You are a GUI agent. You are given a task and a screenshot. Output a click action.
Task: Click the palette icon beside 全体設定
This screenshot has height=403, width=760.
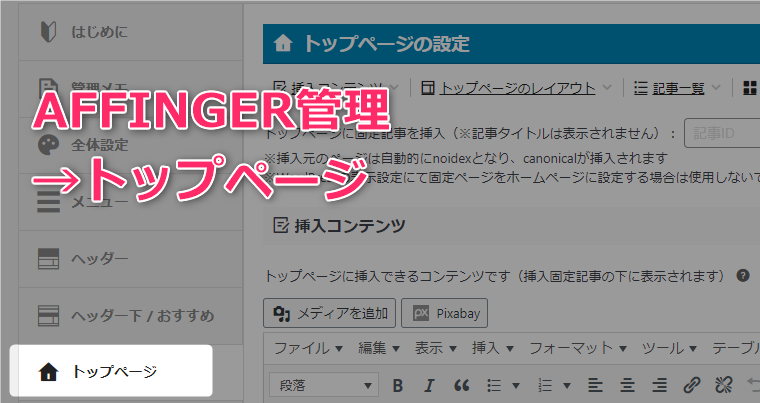click(x=48, y=145)
